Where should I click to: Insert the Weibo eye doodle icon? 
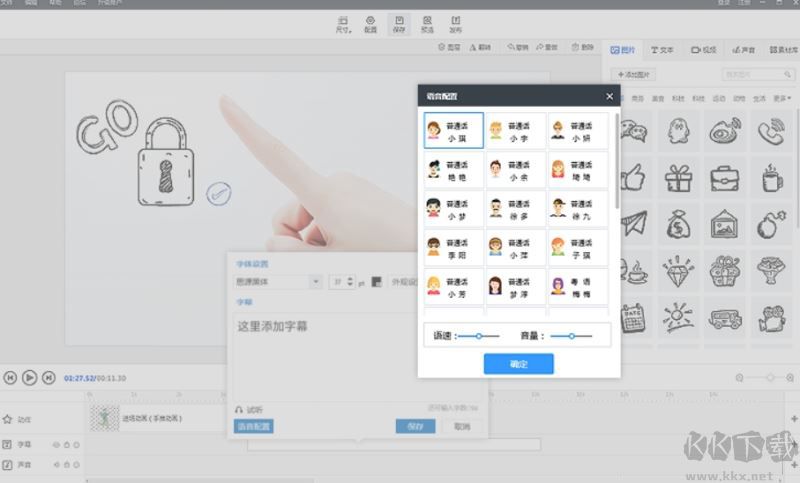click(725, 131)
